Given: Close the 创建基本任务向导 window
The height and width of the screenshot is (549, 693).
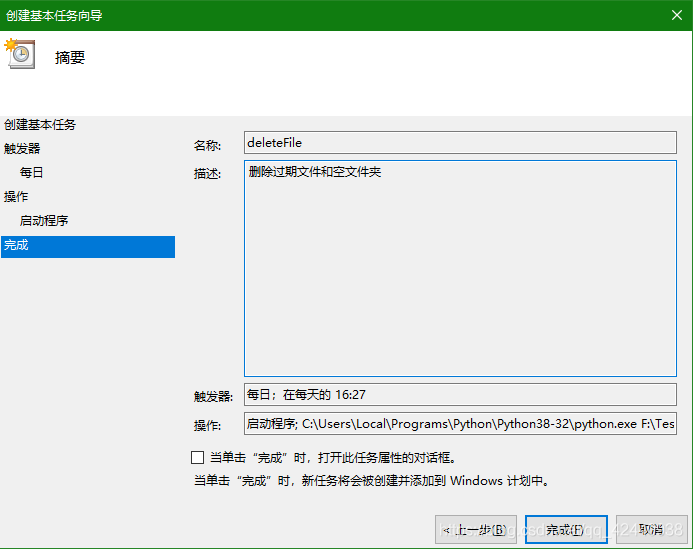Looking at the screenshot, I should tap(677, 15).
